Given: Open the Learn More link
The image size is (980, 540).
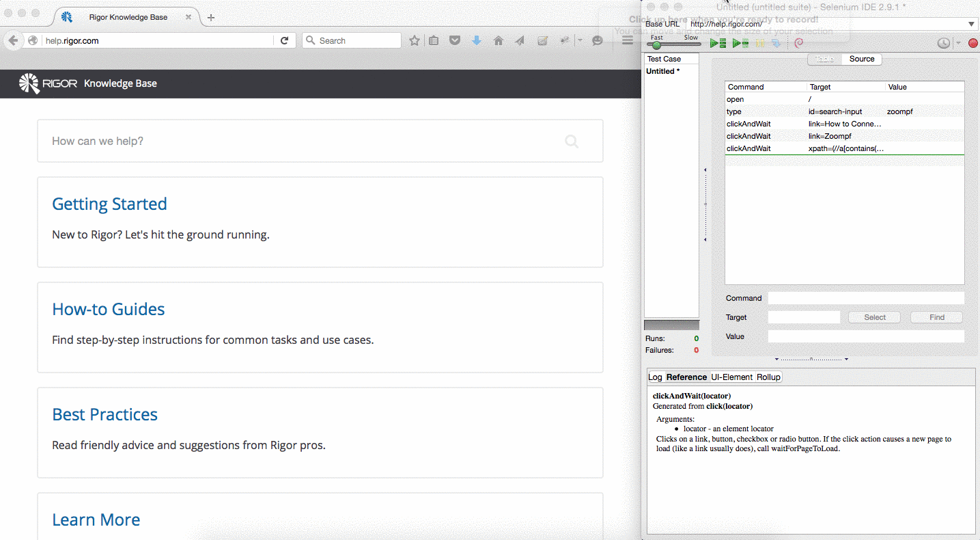Looking at the screenshot, I should tap(96, 519).
